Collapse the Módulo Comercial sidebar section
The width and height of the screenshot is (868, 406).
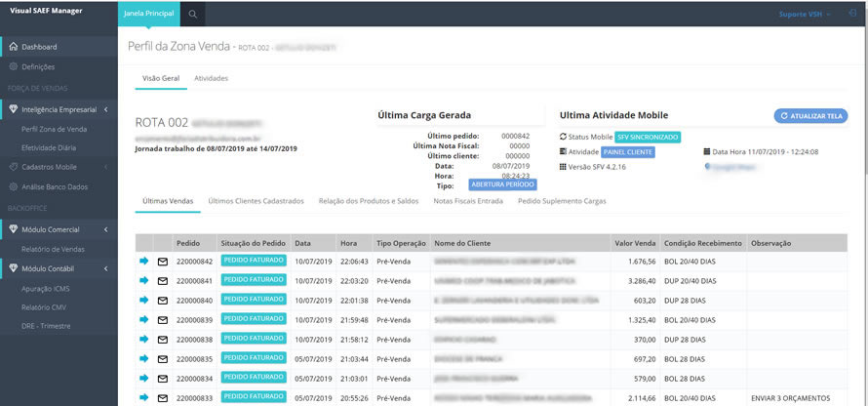coord(105,230)
